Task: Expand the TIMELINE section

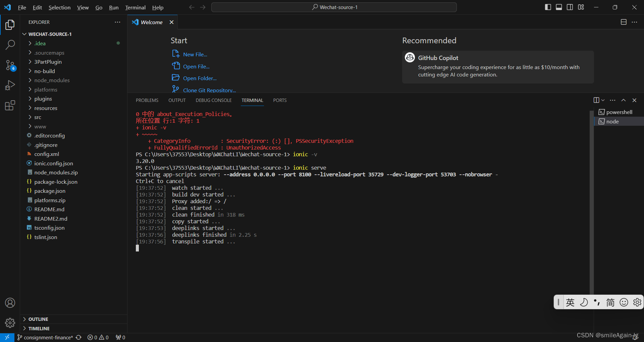Action: click(74, 329)
